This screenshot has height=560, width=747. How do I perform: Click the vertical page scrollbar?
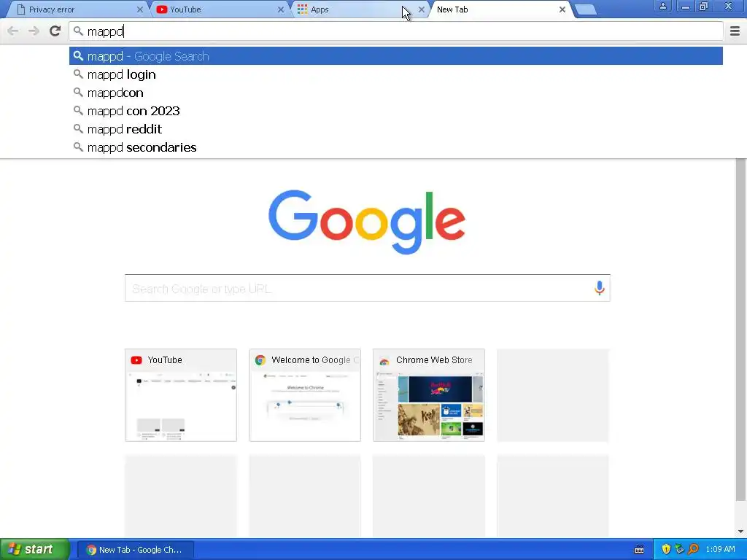tap(741, 330)
